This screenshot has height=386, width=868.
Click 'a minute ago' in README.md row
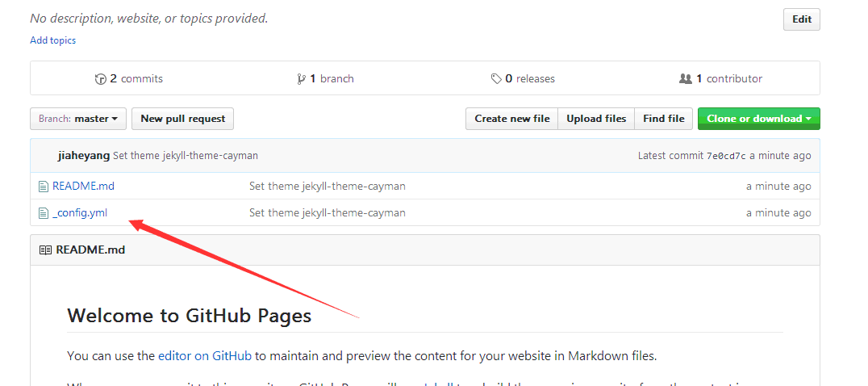(x=778, y=187)
